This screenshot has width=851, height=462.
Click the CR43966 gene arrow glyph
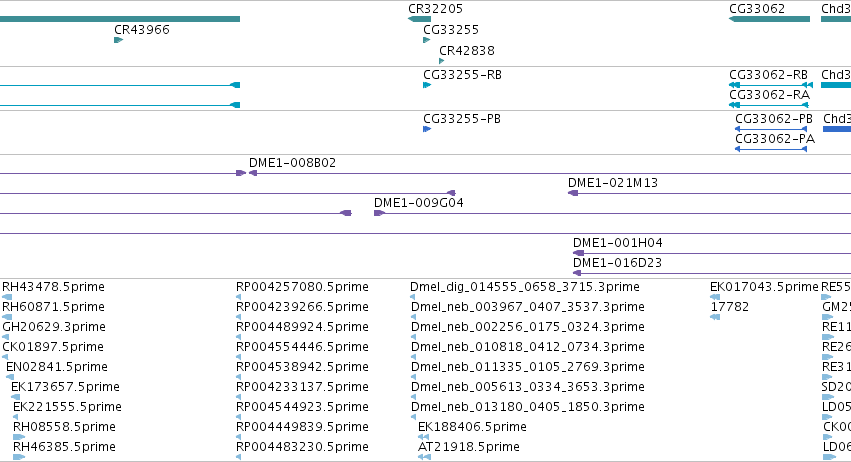click(x=118, y=40)
